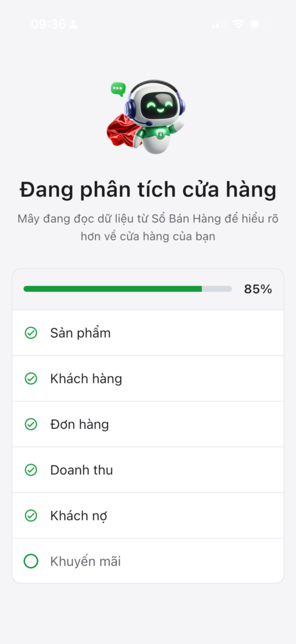Click the Doanh thu green checkmark

tap(31, 469)
